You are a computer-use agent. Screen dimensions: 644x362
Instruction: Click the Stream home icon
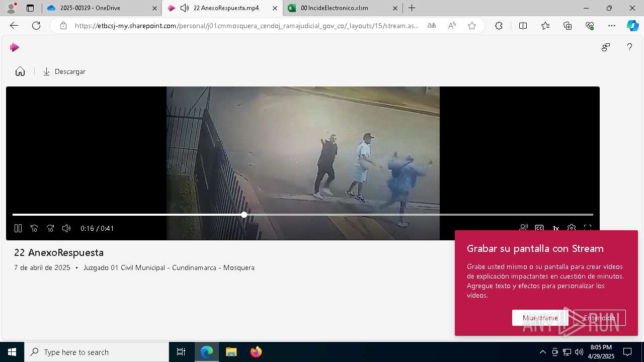point(20,71)
